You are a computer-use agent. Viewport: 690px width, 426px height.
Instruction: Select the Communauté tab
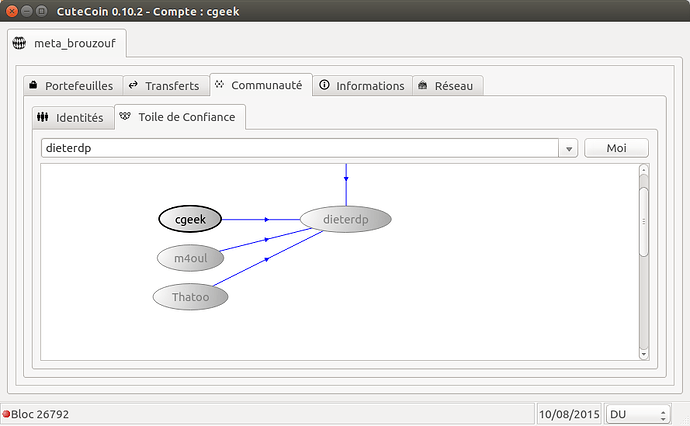261,84
